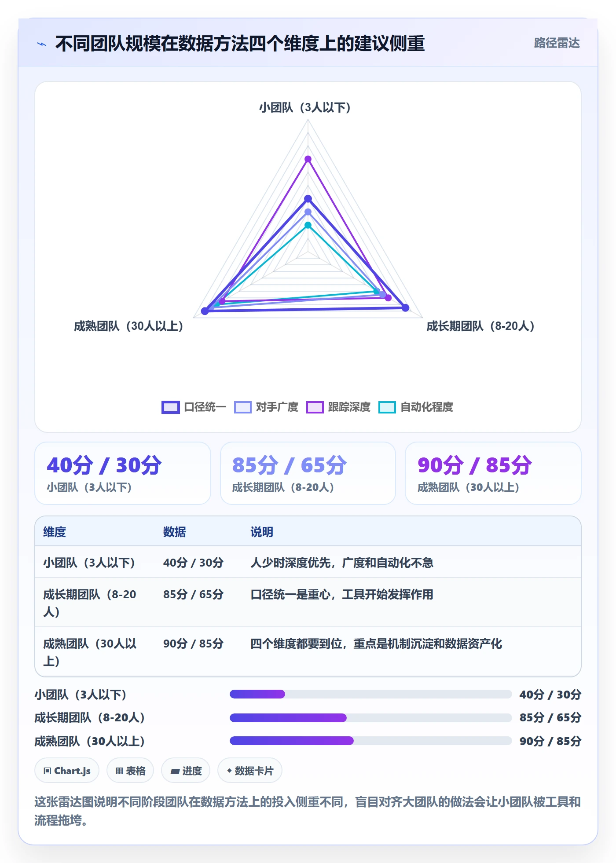Click the 成长期团队（8-20人）progress bar
The height and width of the screenshot is (863, 616).
tap(370, 718)
